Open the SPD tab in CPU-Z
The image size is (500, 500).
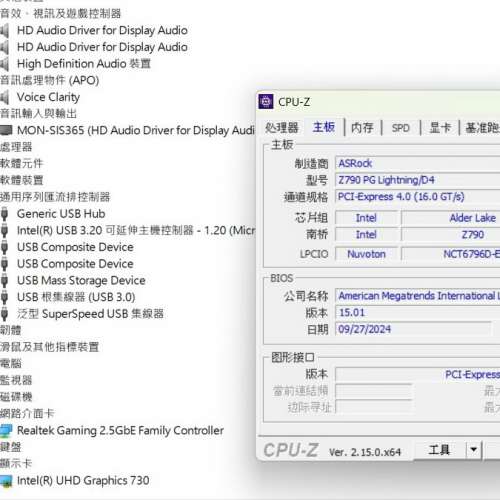click(401, 128)
